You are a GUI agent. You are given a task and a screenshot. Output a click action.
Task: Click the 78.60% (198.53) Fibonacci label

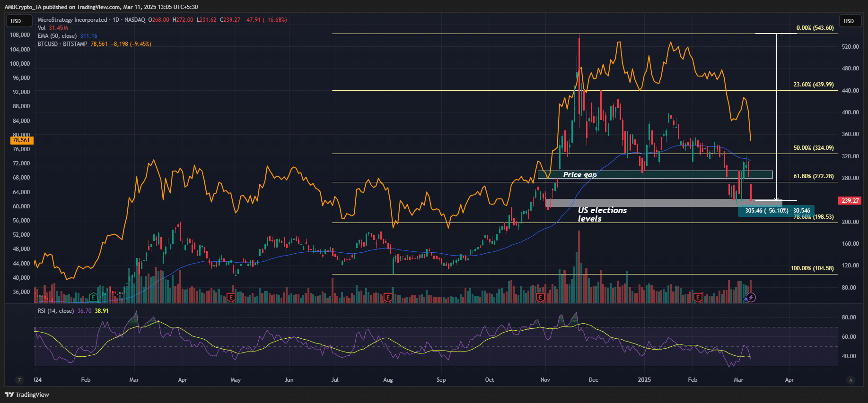pos(814,217)
